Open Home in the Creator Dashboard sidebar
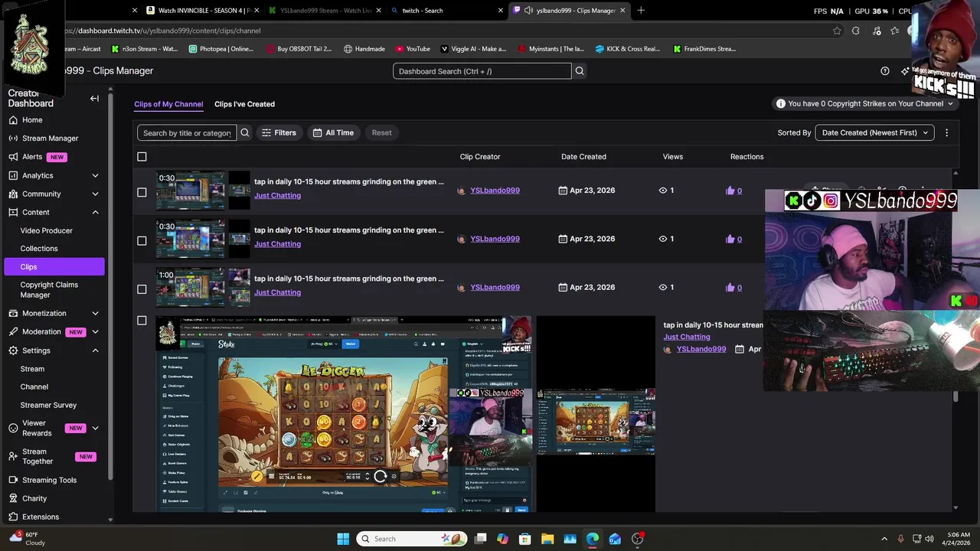This screenshot has height=551, width=980. pyautogui.click(x=32, y=120)
